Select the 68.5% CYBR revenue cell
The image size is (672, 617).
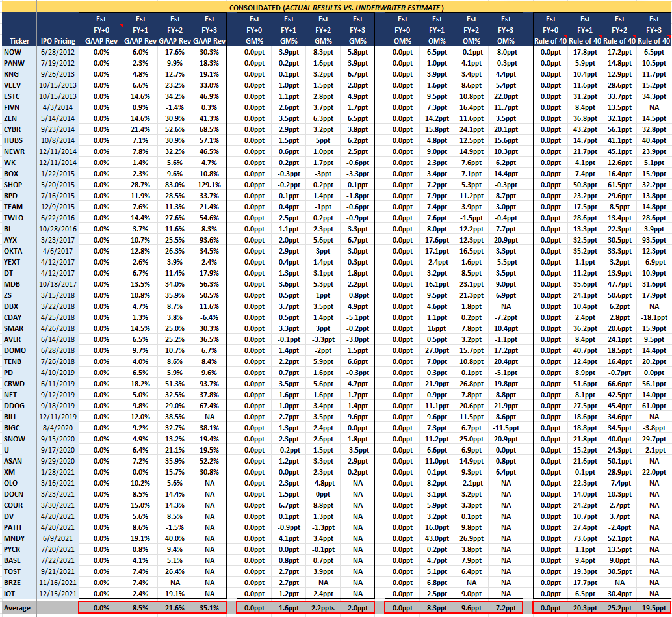(x=209, y=129)
